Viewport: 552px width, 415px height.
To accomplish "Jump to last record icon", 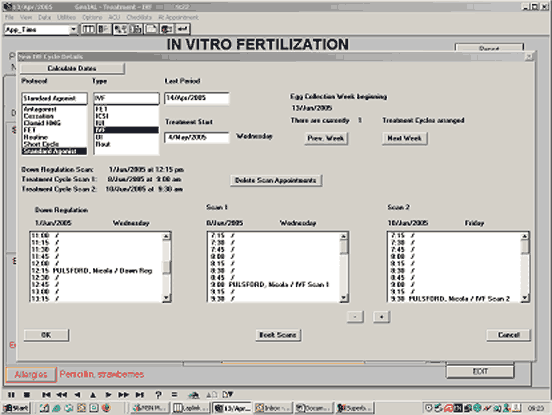I will 140,395.
